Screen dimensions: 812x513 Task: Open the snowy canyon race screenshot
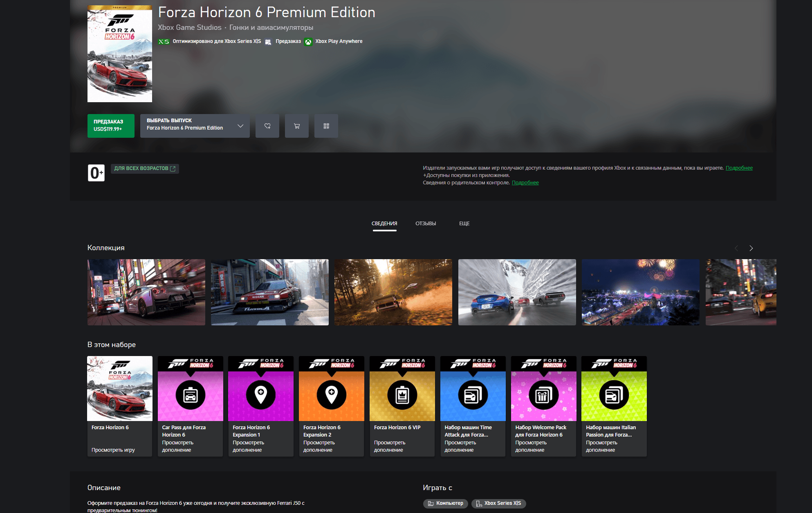click(x=517, y=292)
